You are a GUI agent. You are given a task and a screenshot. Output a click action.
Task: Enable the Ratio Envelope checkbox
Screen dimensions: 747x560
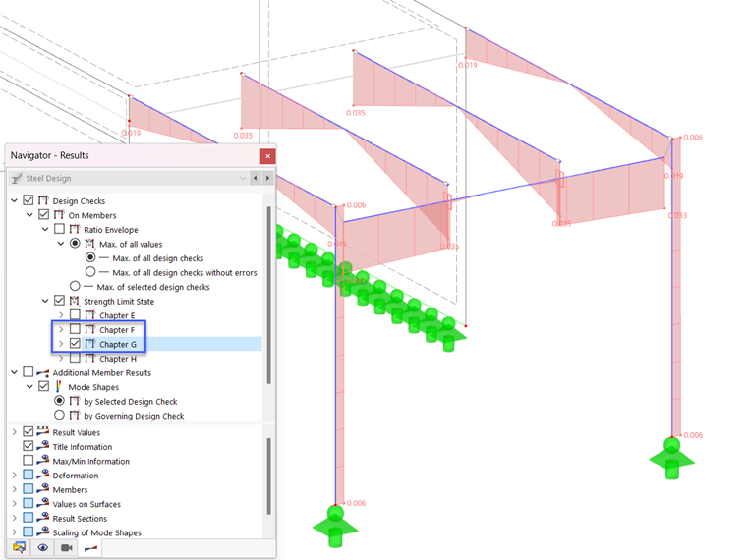(x=60, y=229)
